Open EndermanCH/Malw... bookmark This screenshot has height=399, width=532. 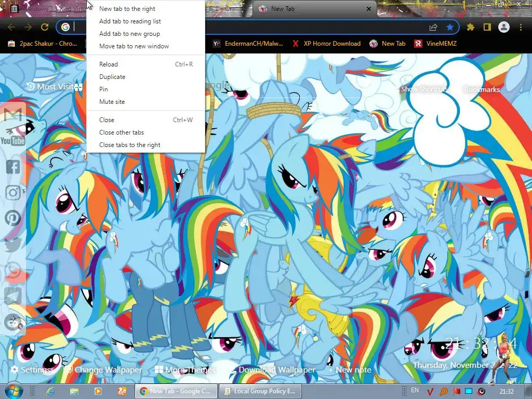[x=248, y=44]
